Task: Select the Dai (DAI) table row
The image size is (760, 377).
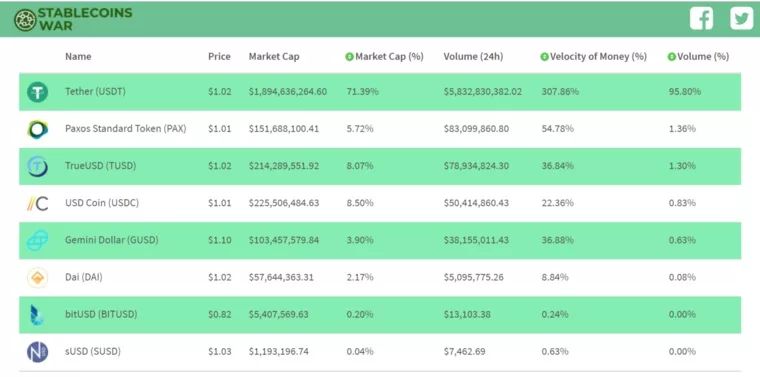Action: tap(380, 277)
